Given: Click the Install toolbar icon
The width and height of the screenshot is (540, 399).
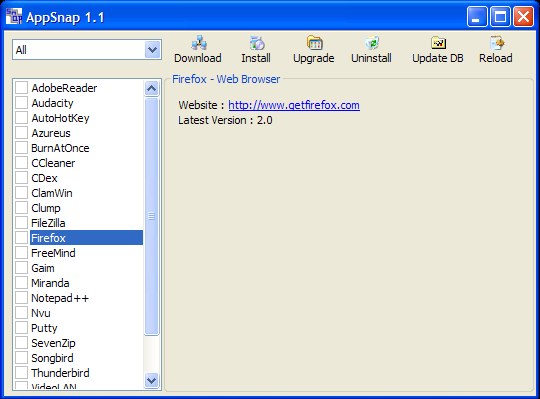Looking at the screenshot, I should tap(257, 43).
